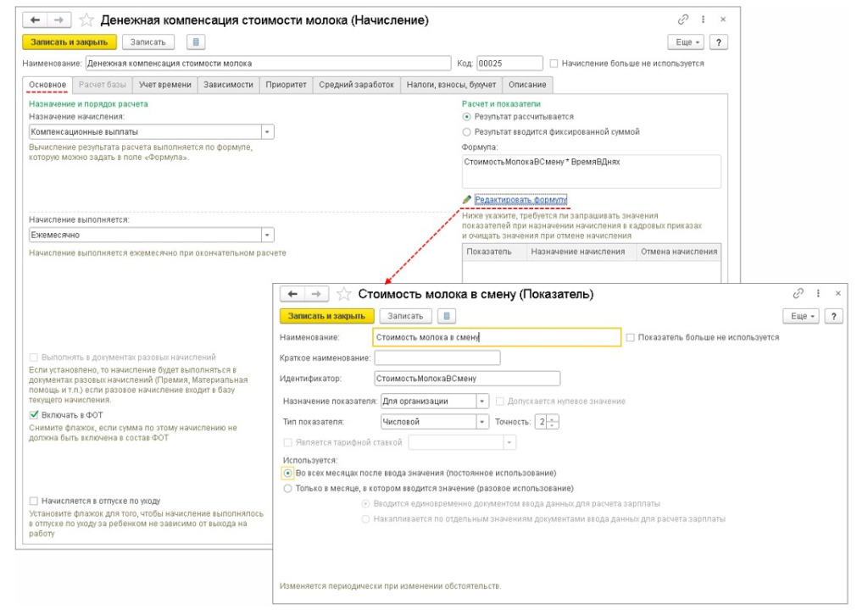The height and width of the screenshot is (615, 868).
Task: Switch to the 'Средний заработок' tab
Action: 357,85
